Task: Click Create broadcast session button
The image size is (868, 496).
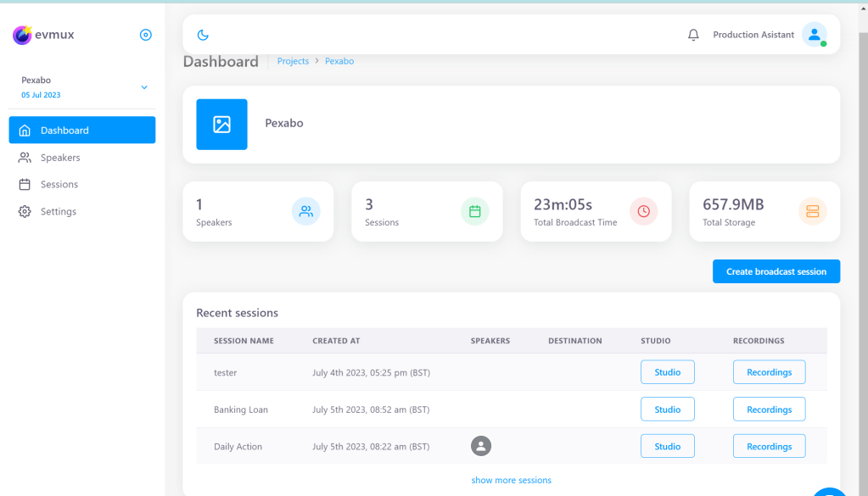Action: tap(776, 271)
